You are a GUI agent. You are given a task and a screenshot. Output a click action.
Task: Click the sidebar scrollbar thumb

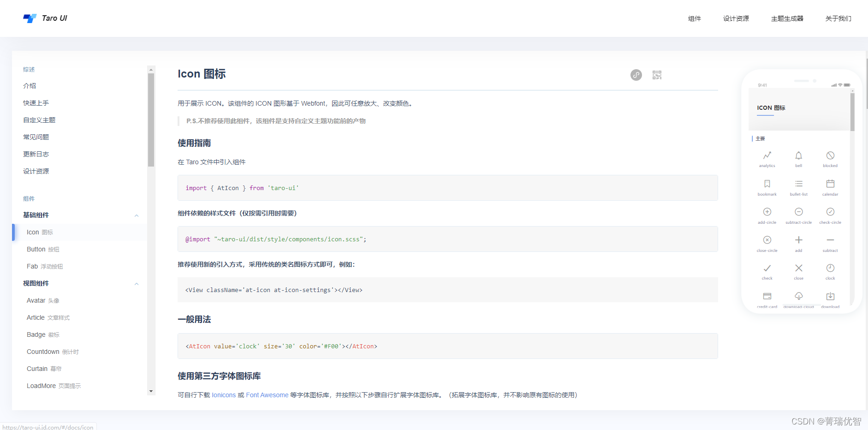(x=151, y=113)
